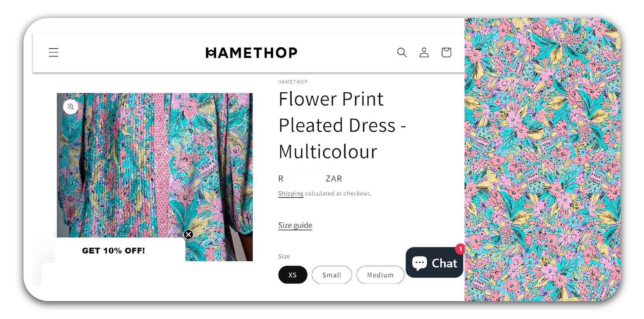Zoom the product image with magnifier icon
Screen dimensions: 644x319
point(71,107)
